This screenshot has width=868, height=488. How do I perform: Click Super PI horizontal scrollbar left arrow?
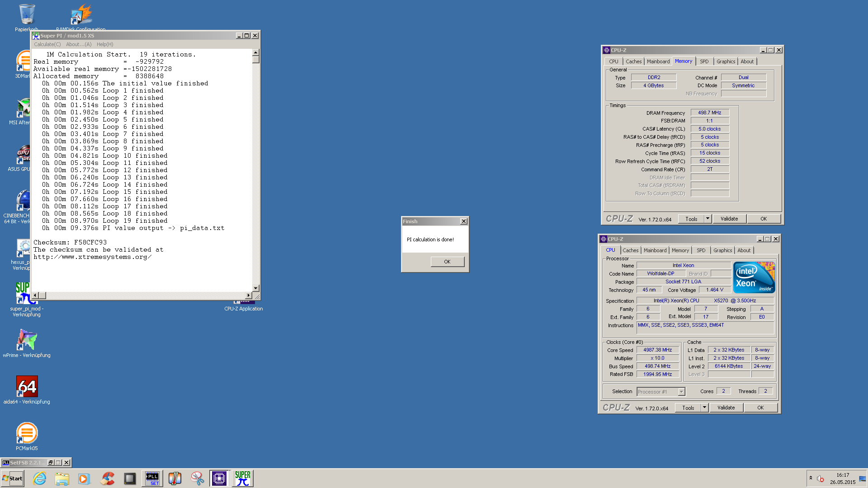tap(35, 296)
